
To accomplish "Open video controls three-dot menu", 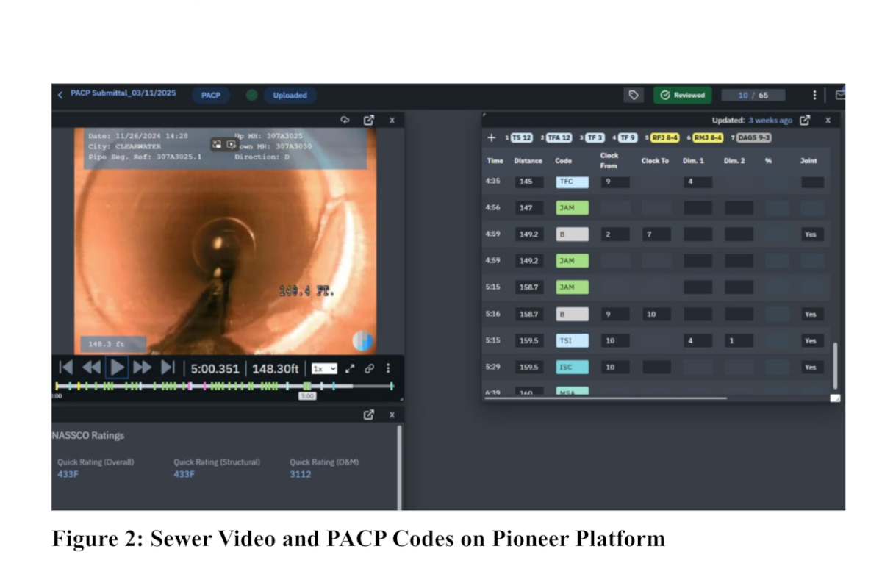I will click(388, 368).
